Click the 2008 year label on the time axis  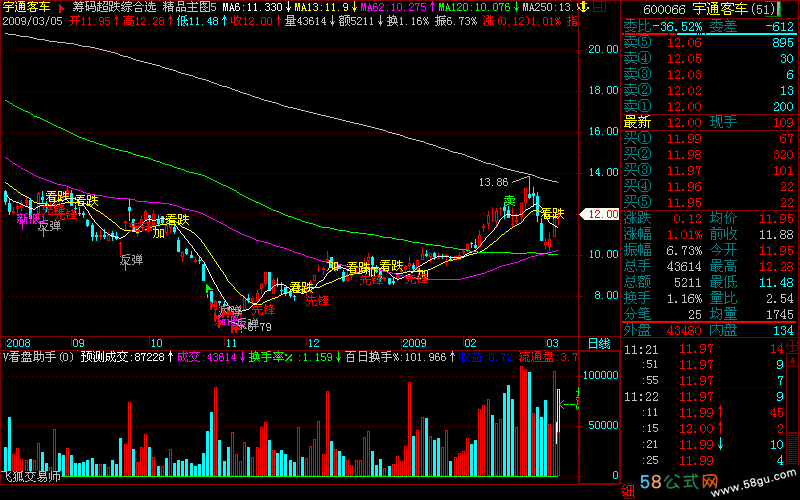click(x=18, y=343)
